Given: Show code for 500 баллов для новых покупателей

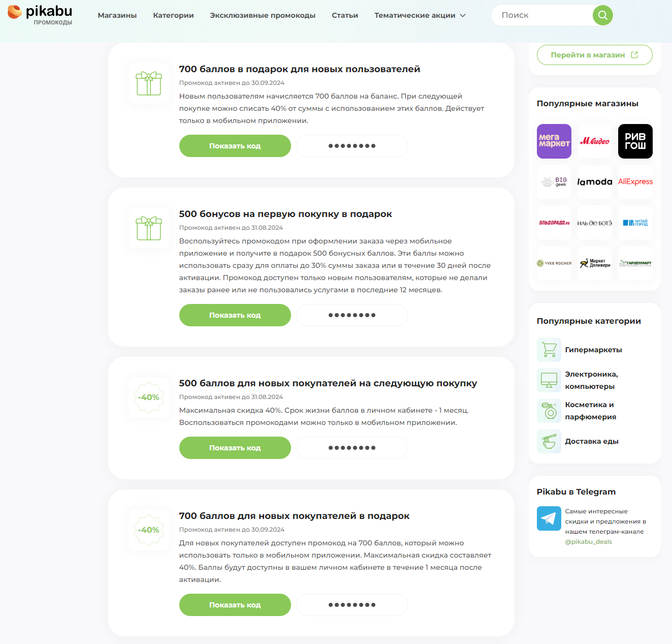Looking at the screenshot, I should [x=235, y=448].
